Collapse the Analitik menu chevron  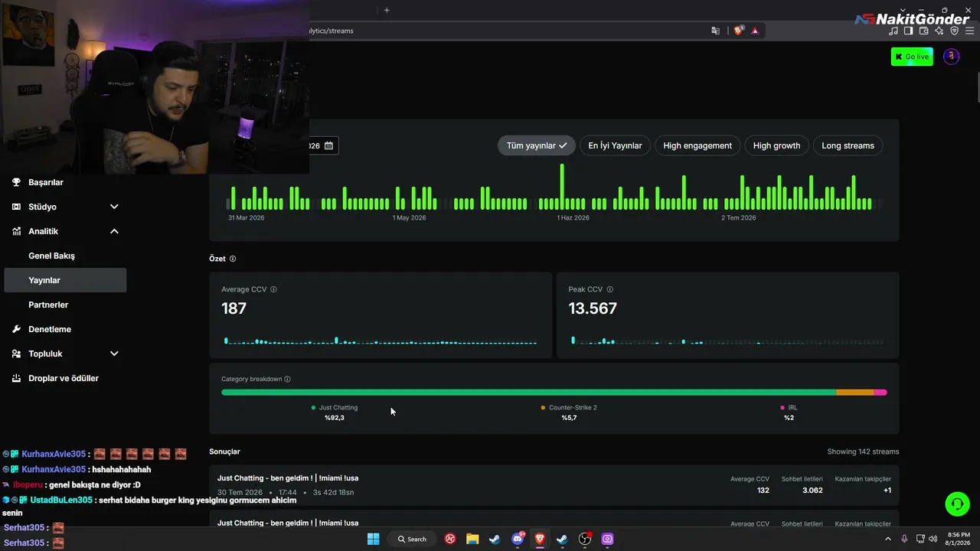[x=114, y=231]
